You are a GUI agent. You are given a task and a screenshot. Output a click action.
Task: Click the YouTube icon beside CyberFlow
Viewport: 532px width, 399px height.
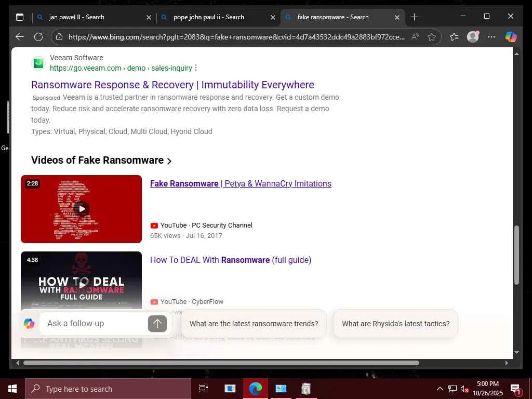click(154, 302)
